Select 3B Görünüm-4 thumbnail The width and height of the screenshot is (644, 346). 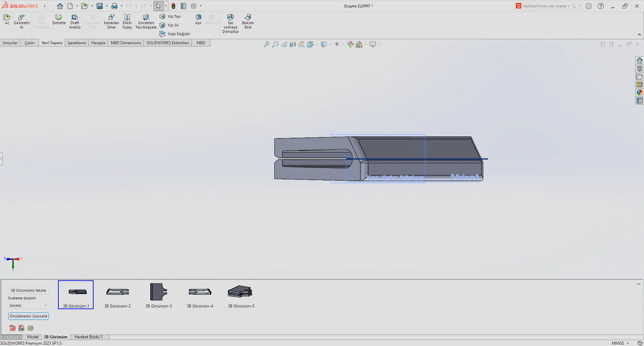[200, 295]
